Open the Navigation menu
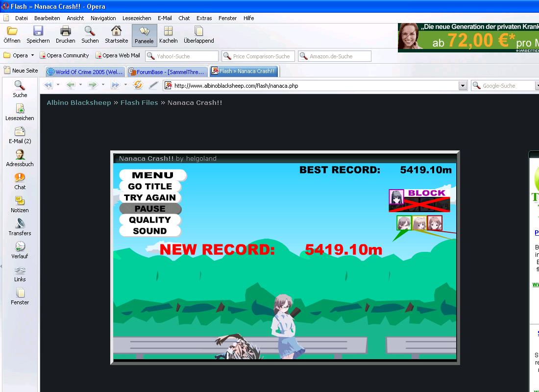Viewport: 539px width, 392px height. 103,18
